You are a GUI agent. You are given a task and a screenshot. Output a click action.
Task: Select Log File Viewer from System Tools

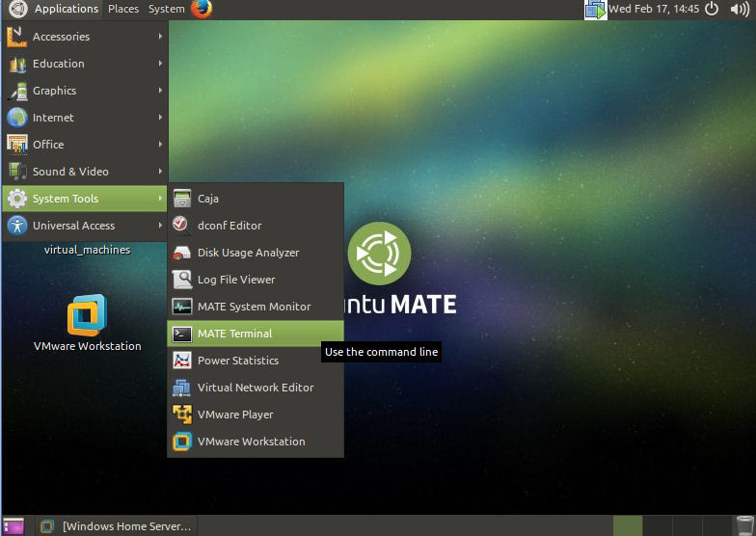236,280
